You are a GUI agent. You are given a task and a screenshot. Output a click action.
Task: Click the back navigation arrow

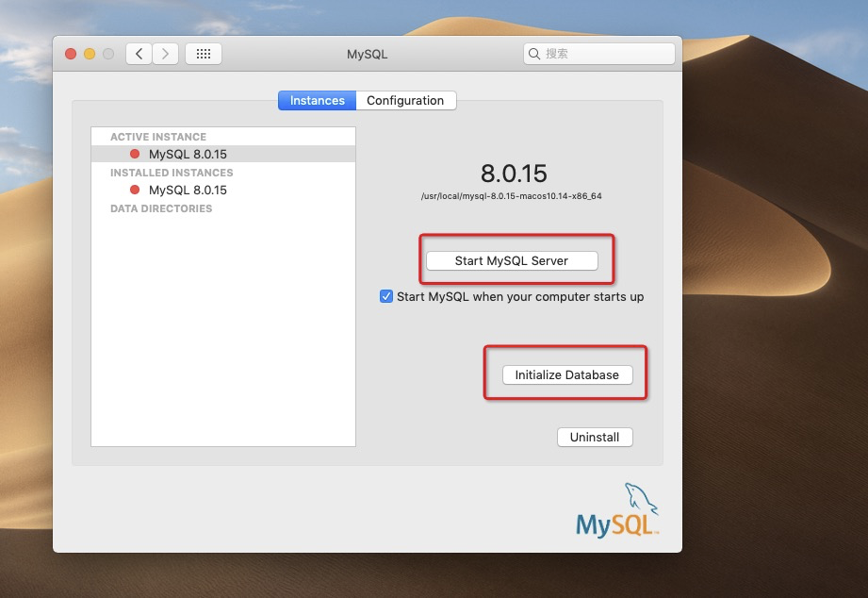point(139,54)
